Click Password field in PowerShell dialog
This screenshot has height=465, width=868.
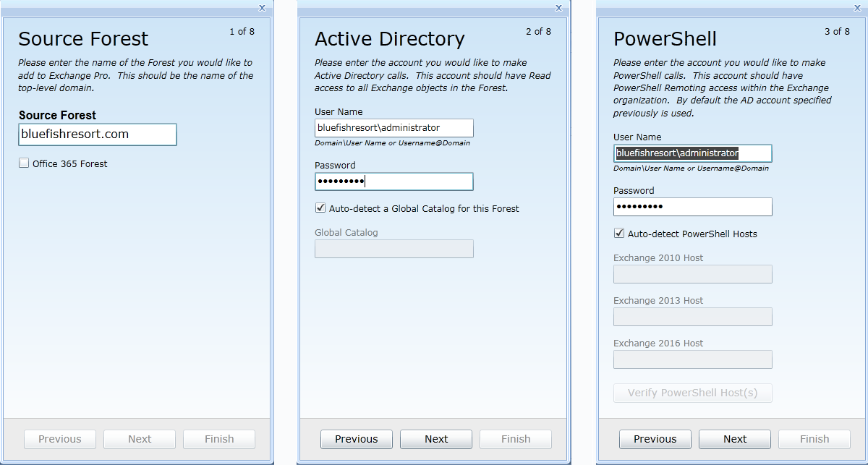coord(693,207)
